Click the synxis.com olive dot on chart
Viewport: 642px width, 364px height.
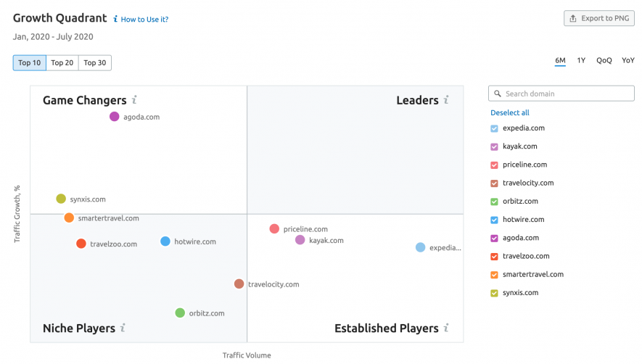[61, 199]
